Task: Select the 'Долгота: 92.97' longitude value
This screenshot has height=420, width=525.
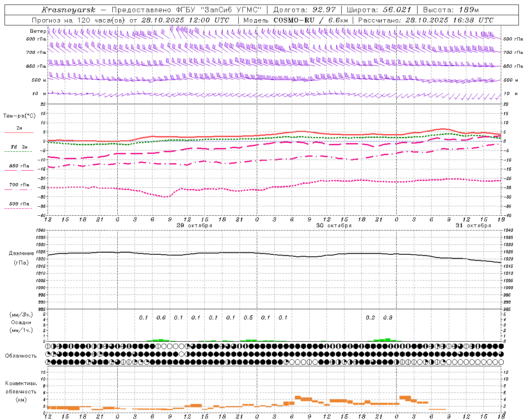Action: pos(305,10)
